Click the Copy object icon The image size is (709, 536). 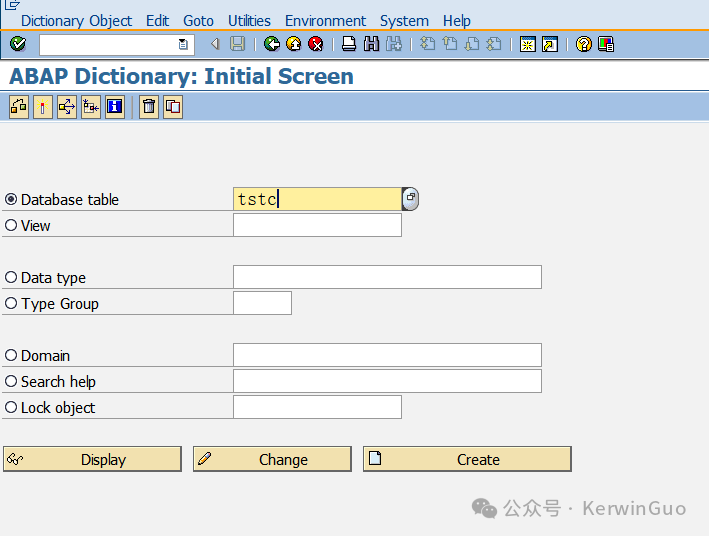(x=173, y=107)
